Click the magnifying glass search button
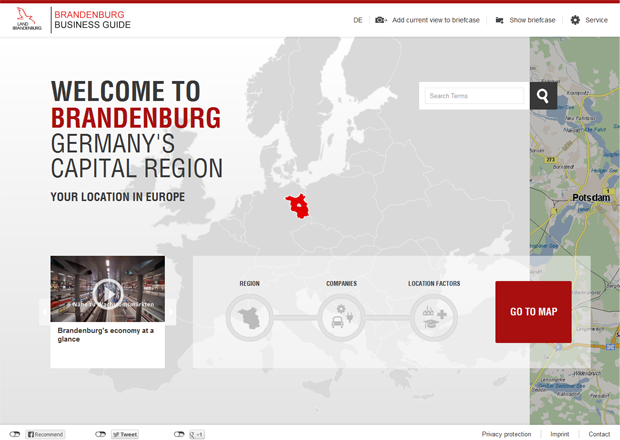This screenshot has width=620, height=440. click(543, 96)
